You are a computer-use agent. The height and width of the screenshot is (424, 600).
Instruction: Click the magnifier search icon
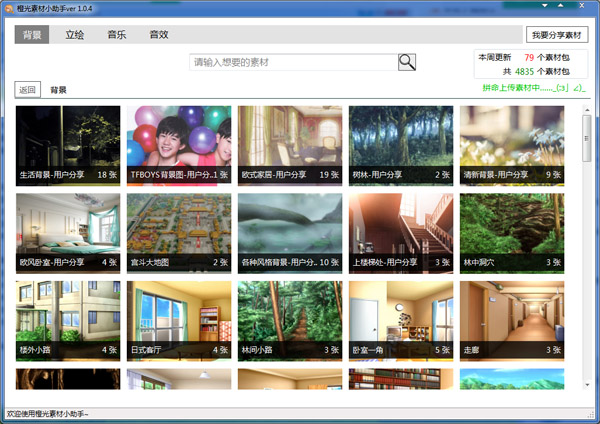(x=407, y=62)
